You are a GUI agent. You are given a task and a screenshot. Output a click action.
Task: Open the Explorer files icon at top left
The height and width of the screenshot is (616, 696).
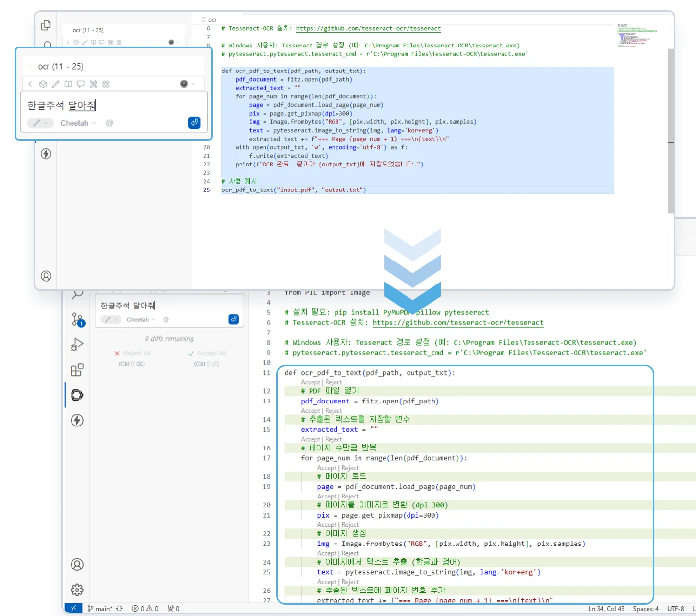46,25
